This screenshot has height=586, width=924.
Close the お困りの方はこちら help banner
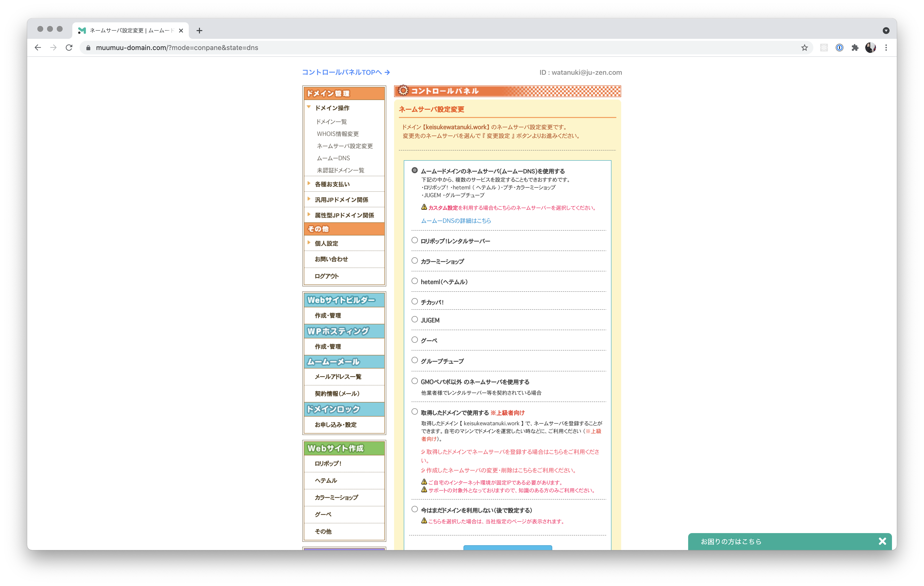pos(882,541)
